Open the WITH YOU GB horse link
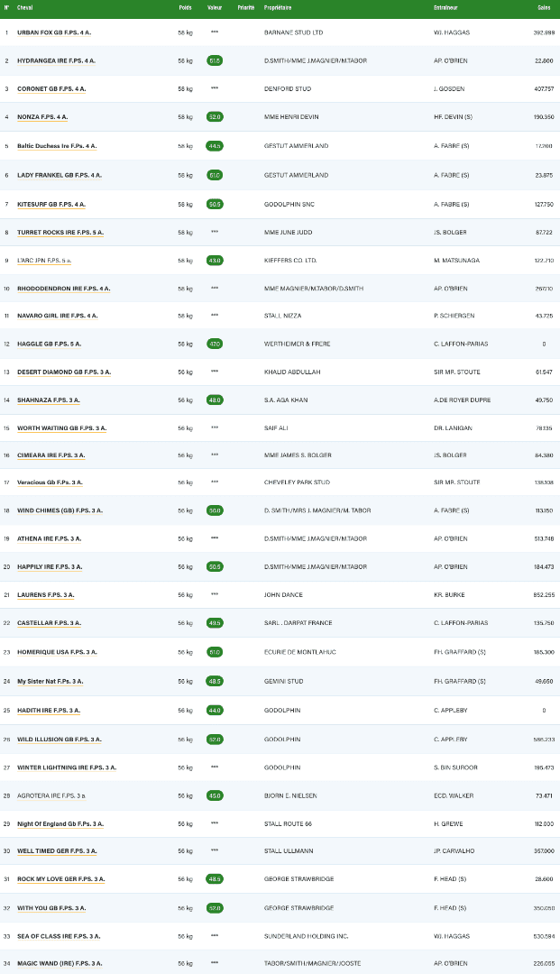The width and height of the screenshot is (560, 974). click(x=51, y=908)
